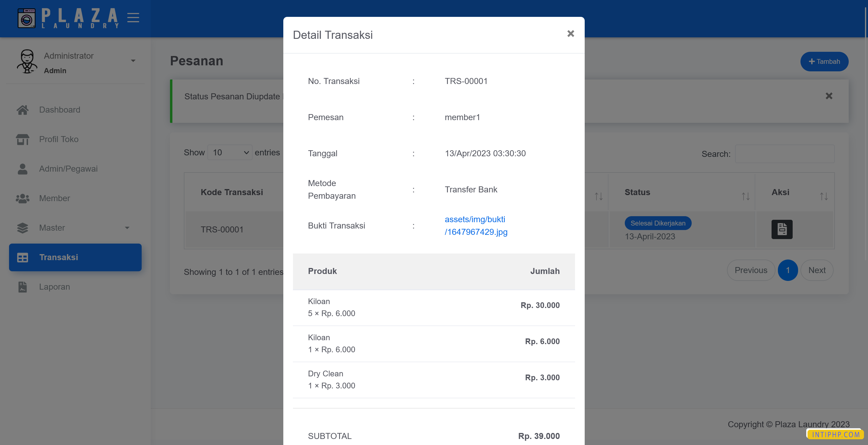Click the Laporan report file icon
The image size is (868, 445).
pyautogui.click(x=23, y=287)
